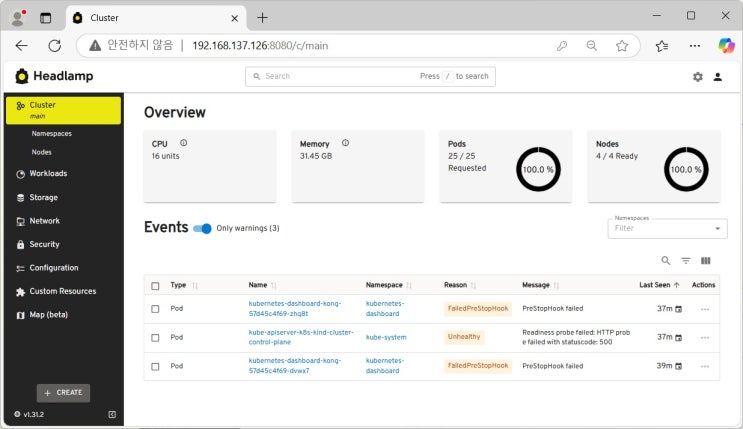Open pod kubernetes-dashboard-kong-57d45c4f69-zhq8t link
The image size is (743, 429).
pos(294,309)
